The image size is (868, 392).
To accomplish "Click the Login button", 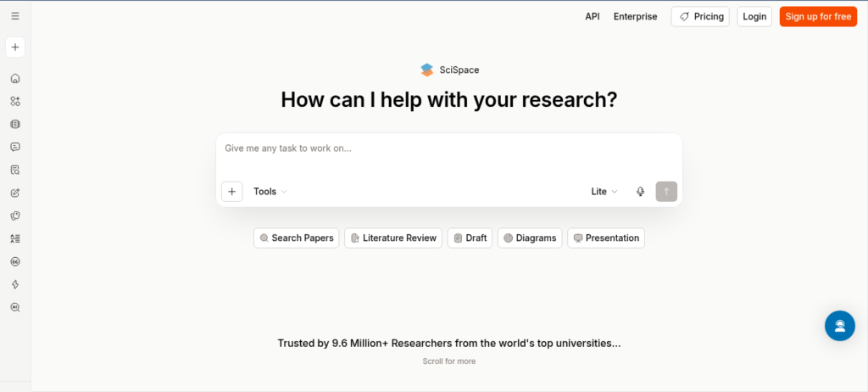I will [x=754, y=17].
